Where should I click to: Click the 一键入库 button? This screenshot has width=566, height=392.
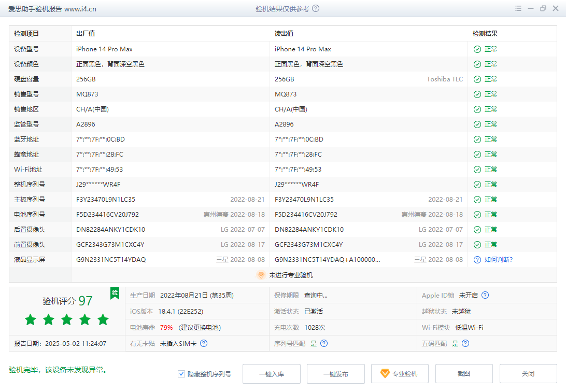272,374
